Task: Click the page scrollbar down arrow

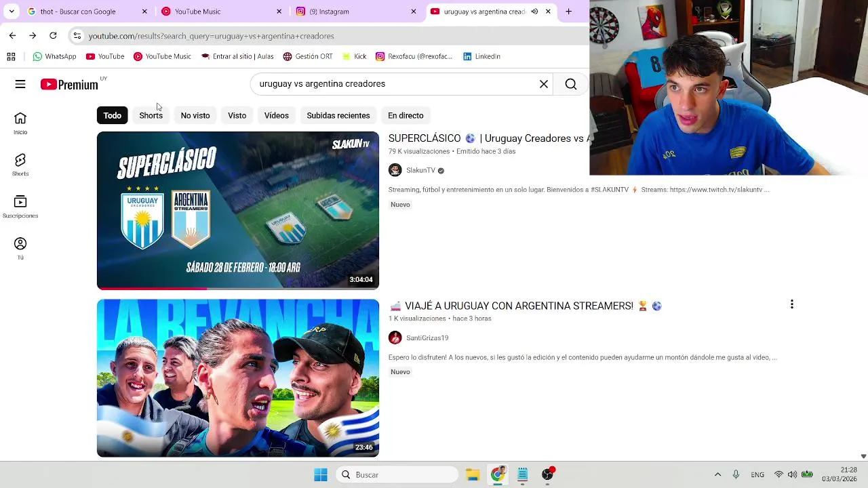Action: (x=863, y=456)
